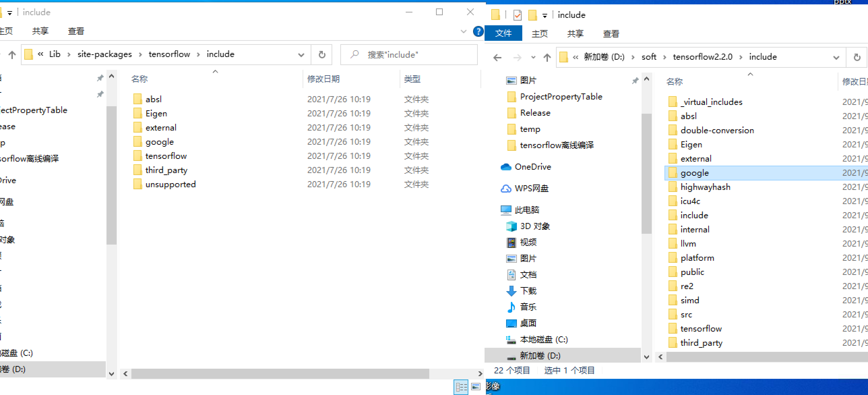868x395 pixels.
Task: Unpin 图片 from Quick Access
Action: pos(635,81)
